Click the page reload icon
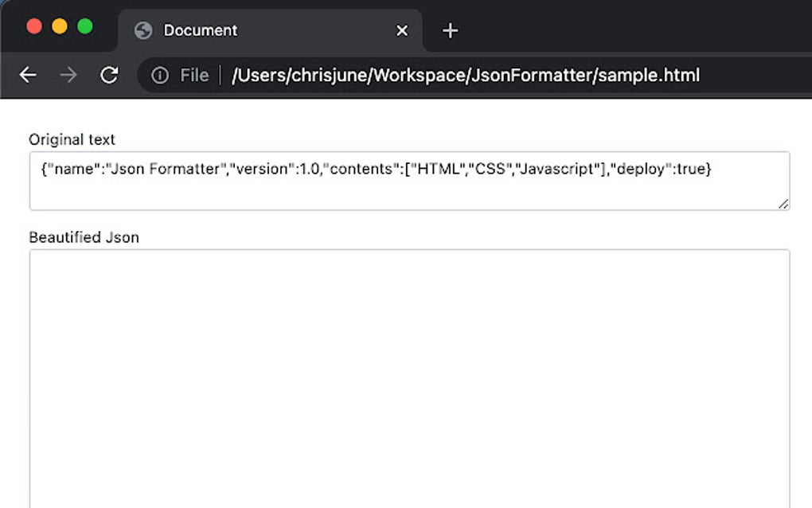 click(x=109, y=75)
